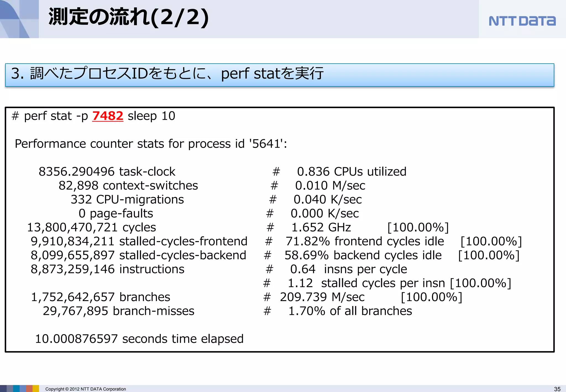Click '0.000 K/sec' value
566x392 pixels.
[x=325, y=213]
